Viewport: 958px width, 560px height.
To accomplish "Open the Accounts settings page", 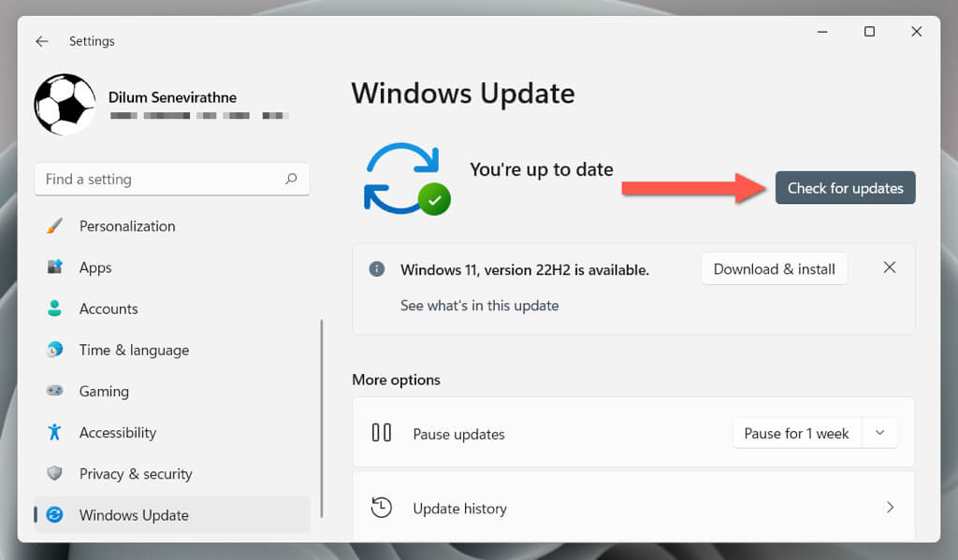I will tap(172, 309).
